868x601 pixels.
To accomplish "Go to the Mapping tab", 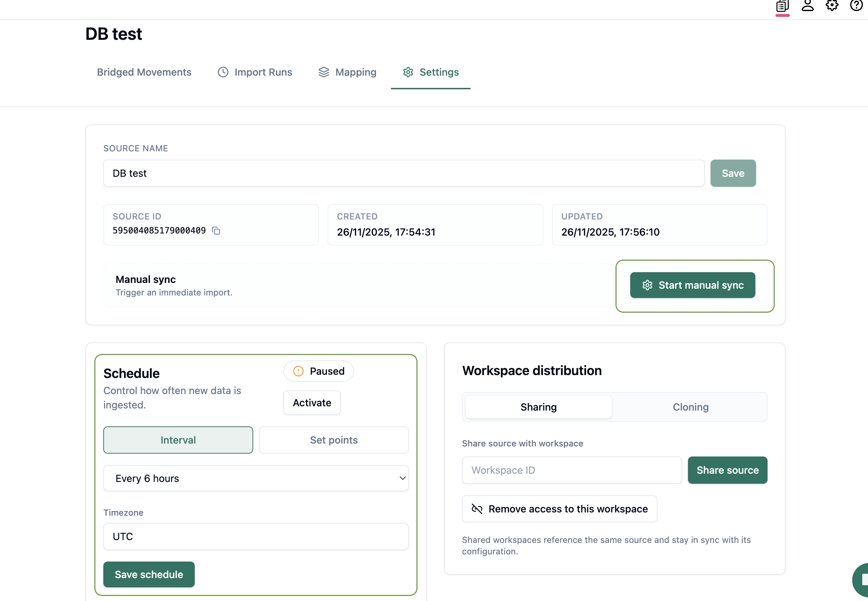I will pyautogui.click(x=347, y=72).
